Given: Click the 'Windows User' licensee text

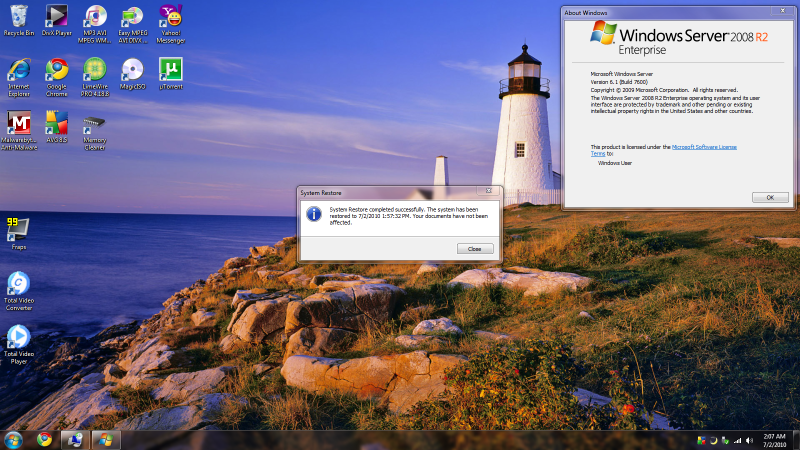Looking at the screenshot, I should coord(615,163).
